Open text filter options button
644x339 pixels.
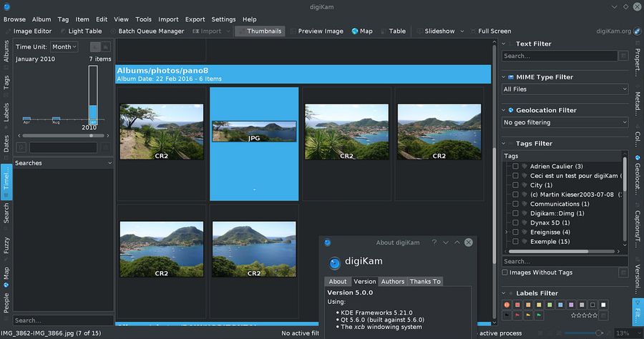pyautogui.click(x=623, y=56)
